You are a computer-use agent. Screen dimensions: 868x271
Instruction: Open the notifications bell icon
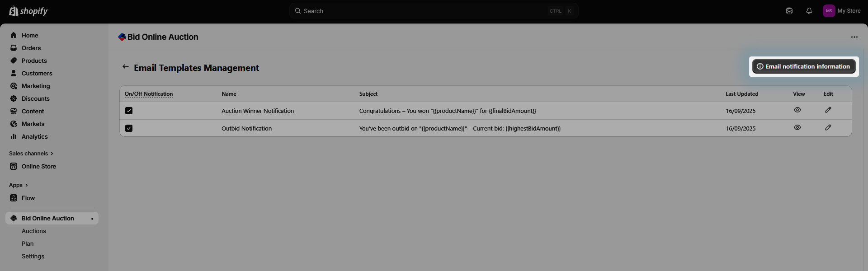coord(809,11)
